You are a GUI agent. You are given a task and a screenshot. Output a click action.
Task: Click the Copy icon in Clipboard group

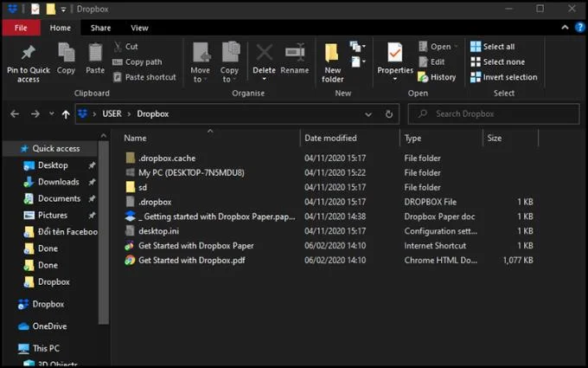[66, 53]
